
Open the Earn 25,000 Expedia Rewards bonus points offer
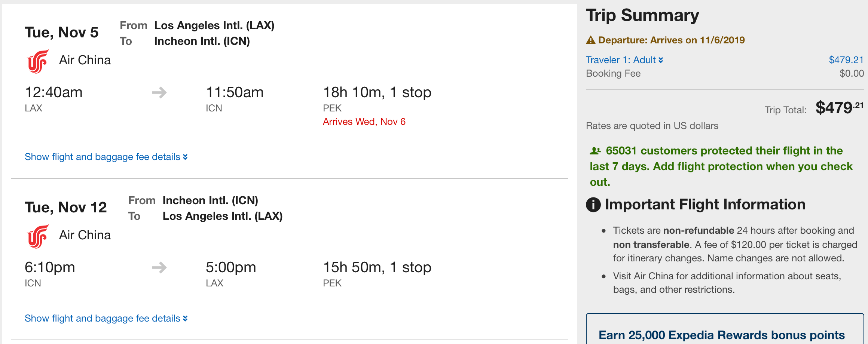pyautogui.click(x=722, y=335)
